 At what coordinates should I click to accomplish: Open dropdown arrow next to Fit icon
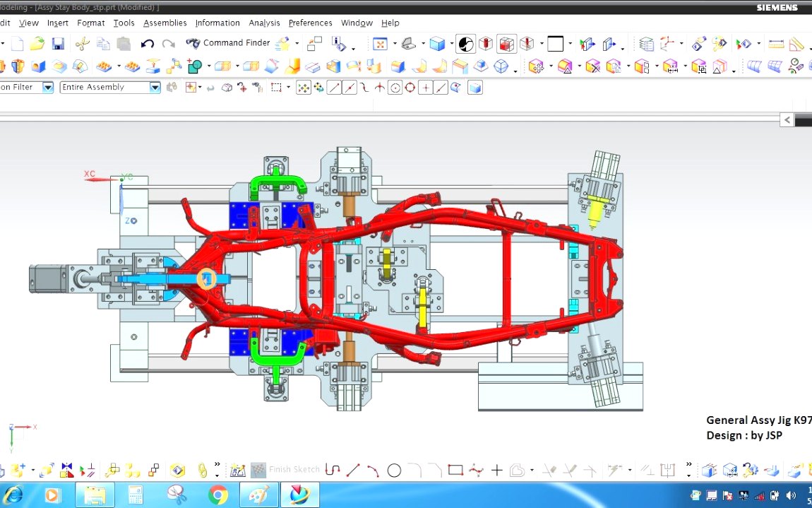point(395,44)
